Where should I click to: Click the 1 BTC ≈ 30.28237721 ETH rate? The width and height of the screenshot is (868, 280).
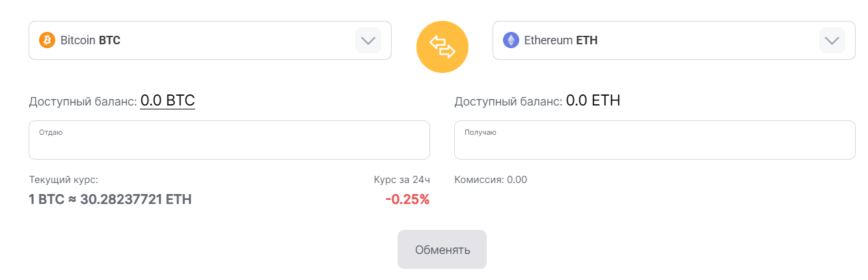tap(111, 199)
